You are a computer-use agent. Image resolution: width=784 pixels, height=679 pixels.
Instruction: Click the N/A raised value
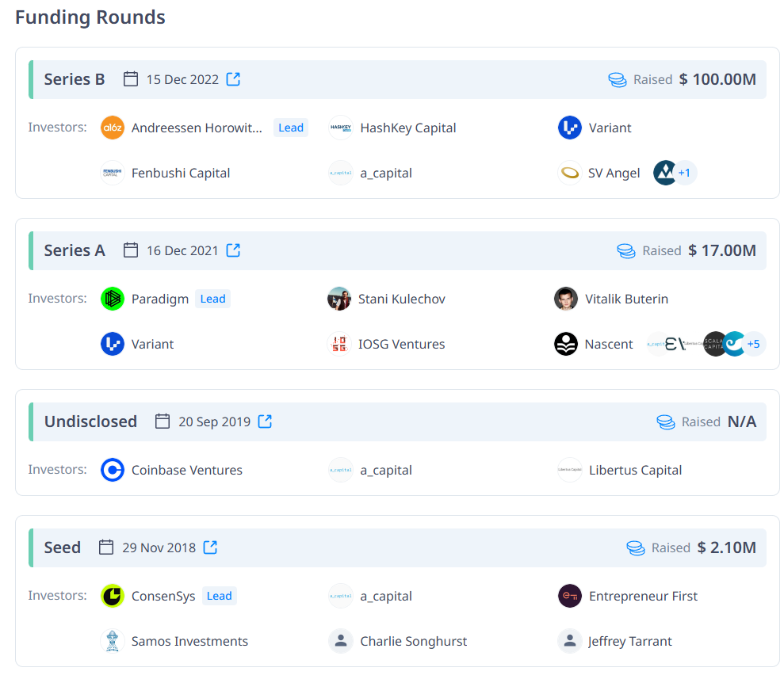[742, 422]
